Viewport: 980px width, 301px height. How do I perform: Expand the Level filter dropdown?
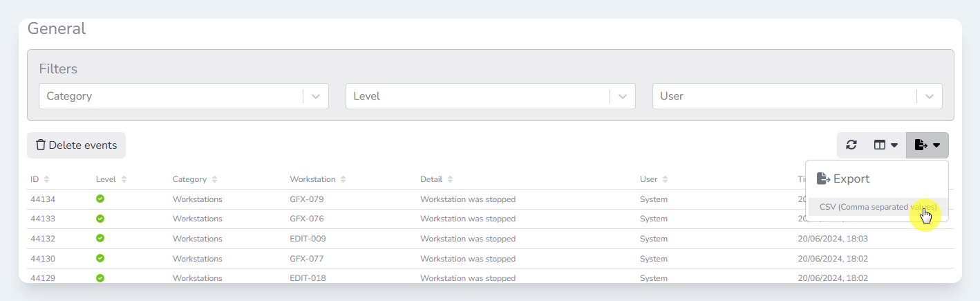pos(623,96)
